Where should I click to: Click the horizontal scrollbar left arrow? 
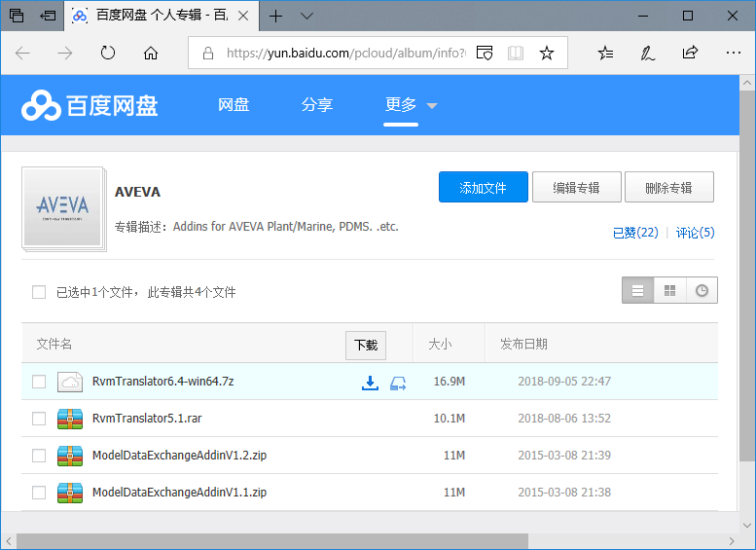click(x=9, y=541)
